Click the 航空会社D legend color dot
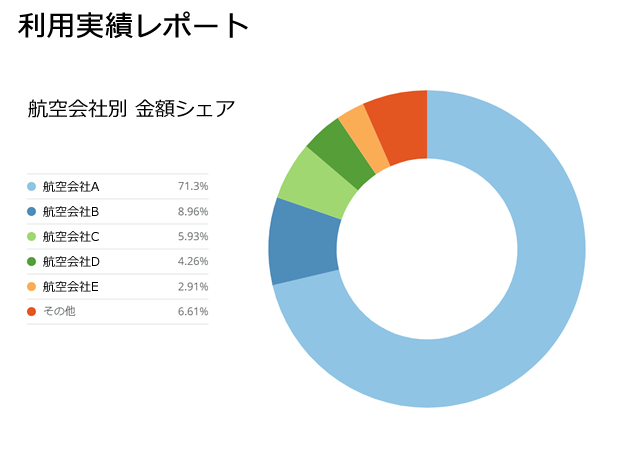The width and height of the screenshot is (620, 450). point(32,262)
